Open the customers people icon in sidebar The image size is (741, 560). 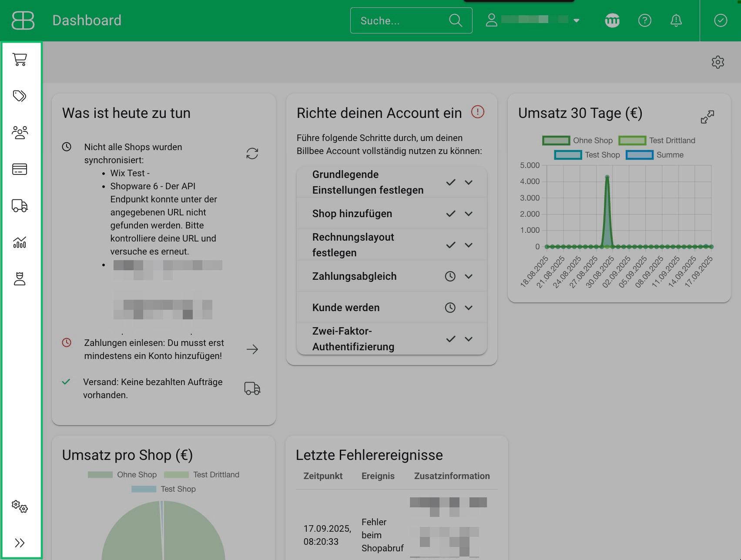(x=20, y=132)
